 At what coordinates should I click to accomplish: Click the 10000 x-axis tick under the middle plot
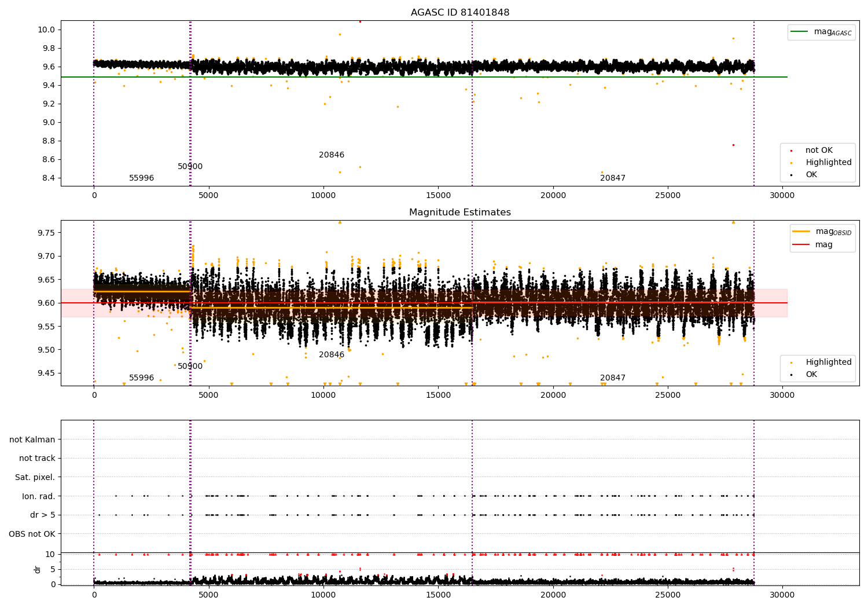coord(323,395)
